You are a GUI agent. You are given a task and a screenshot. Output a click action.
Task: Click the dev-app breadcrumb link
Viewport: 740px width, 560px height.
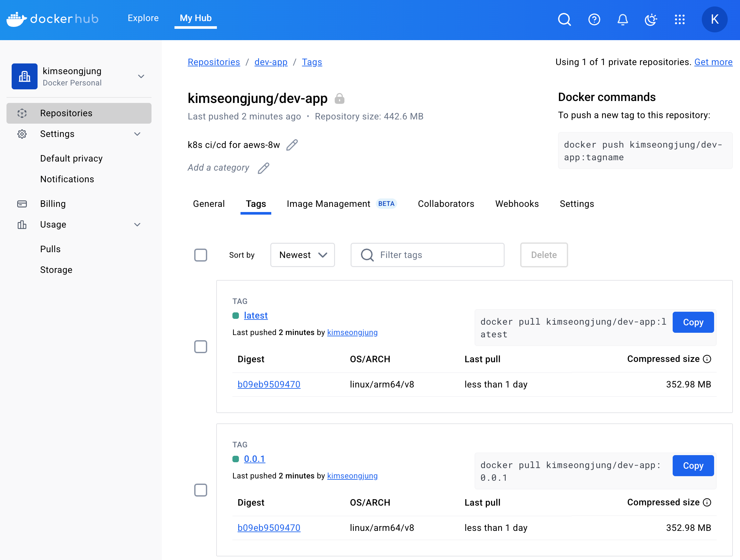pos(271,62)
